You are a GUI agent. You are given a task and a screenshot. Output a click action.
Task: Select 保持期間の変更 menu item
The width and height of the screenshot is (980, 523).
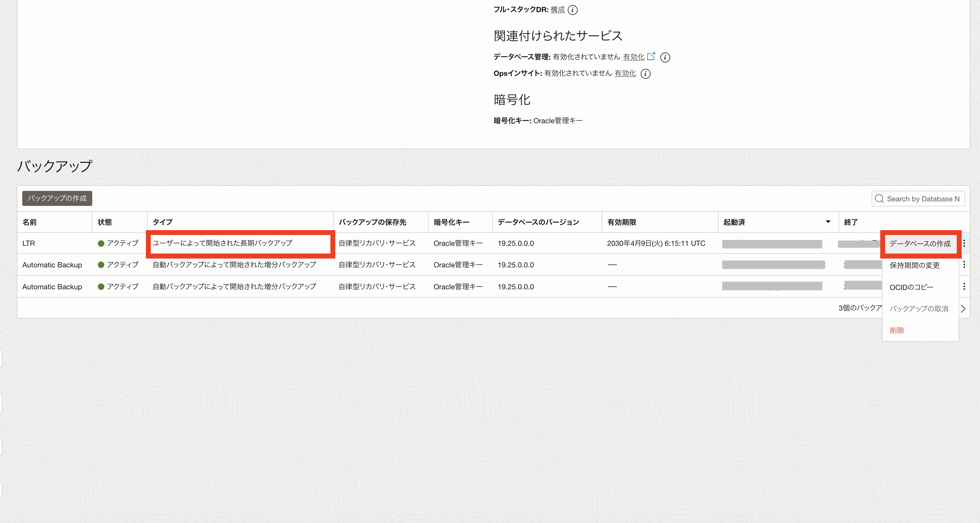coord(915,265)
